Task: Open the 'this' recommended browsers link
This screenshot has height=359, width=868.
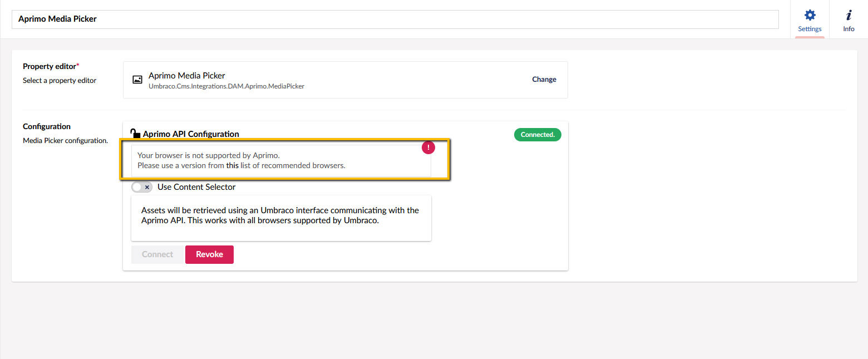Action: pos(232,165)
